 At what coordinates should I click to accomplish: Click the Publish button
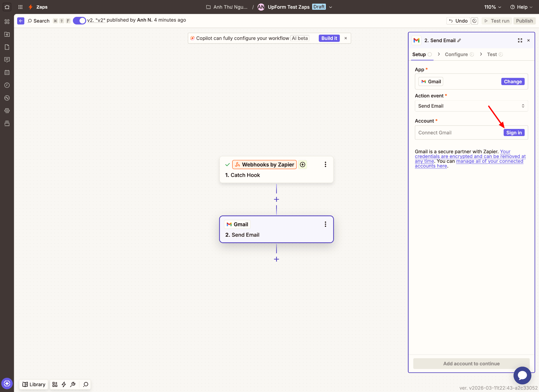[524, 21]
